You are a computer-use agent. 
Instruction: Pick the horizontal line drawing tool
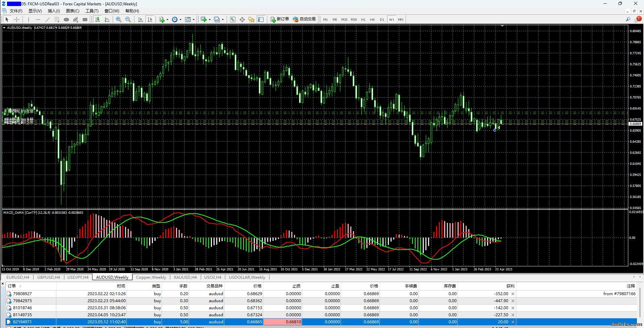[38, 19]
